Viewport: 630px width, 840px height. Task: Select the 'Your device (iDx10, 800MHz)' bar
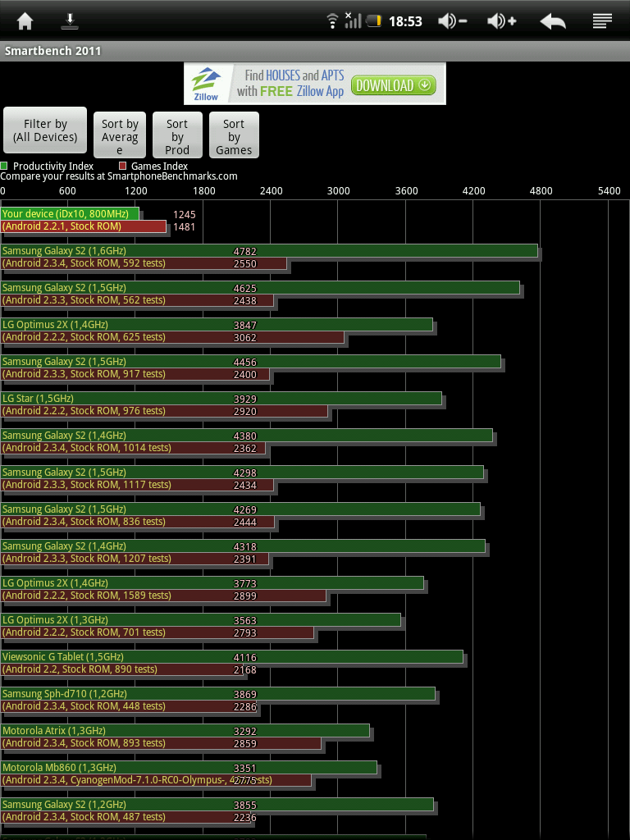coord(71,214)
